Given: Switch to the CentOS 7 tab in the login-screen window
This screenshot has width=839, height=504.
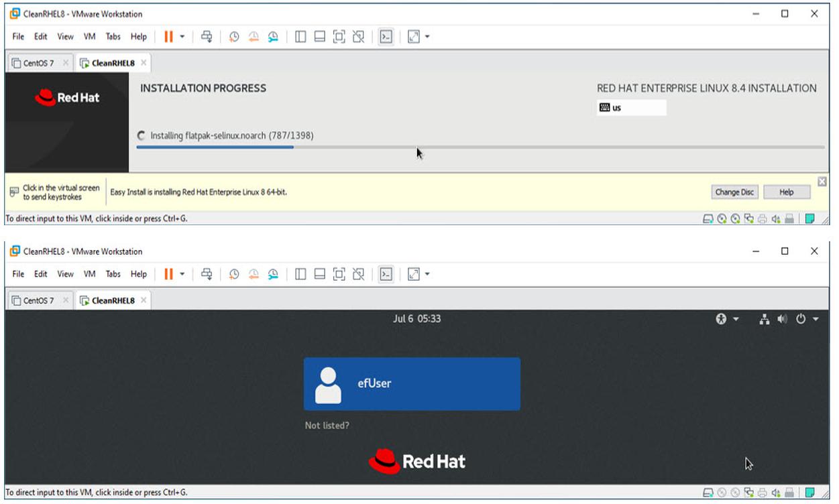Looking at the screenshot, I should [x=39, y=301].
